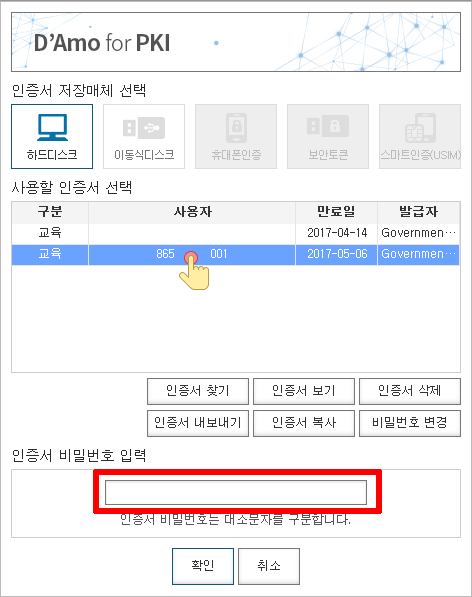
Task: Pick the 보안토큰 security token icon
Action: (x=328, y=136)
